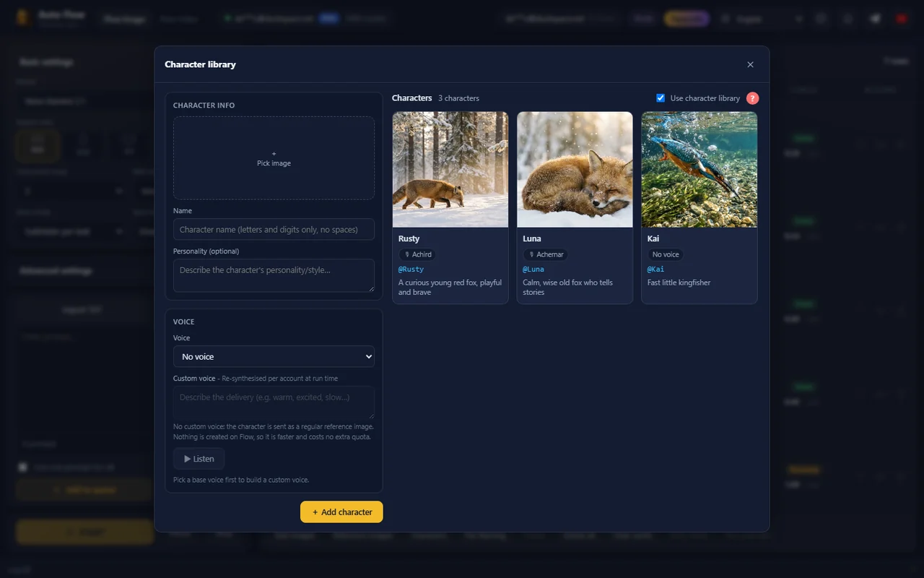
Task: Click the VOICE section heading
Action: point(184,322)
